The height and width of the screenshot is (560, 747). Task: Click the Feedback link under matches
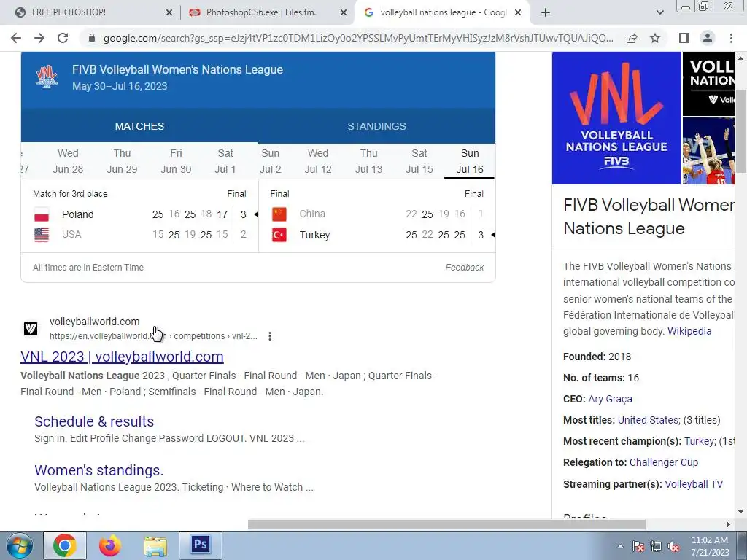pyautogui.click(x=465, y=268)
